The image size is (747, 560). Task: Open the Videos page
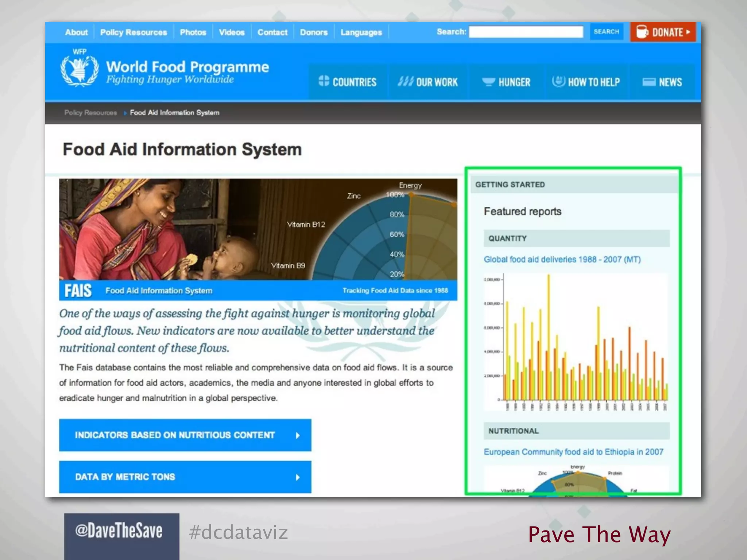coord(232,32)
